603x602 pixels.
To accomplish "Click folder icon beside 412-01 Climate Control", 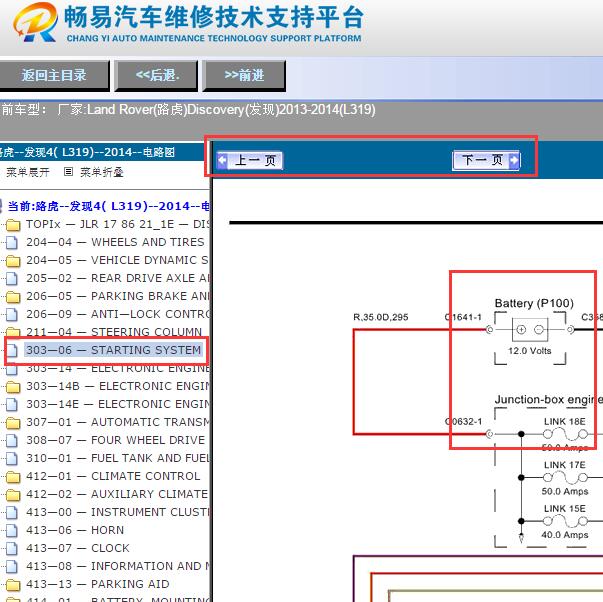I will [13, 477].
